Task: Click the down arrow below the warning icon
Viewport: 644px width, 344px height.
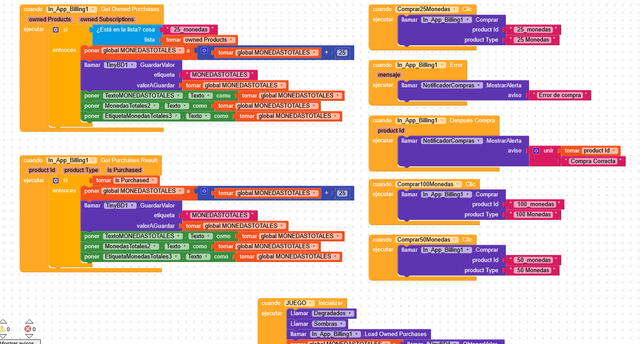Action: pyautogui.click(x=3, y=336)
